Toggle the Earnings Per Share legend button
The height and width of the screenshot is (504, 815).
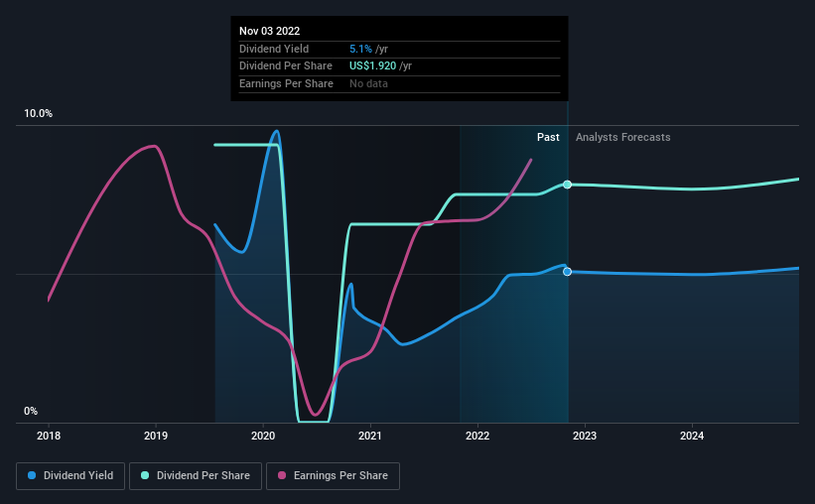coord(333,476)
